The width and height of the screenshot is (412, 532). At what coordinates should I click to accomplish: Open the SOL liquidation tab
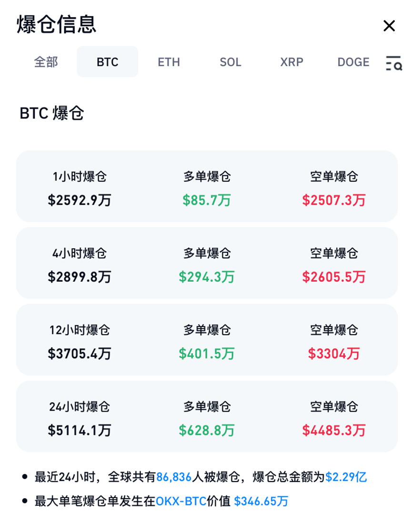(231, 62)
